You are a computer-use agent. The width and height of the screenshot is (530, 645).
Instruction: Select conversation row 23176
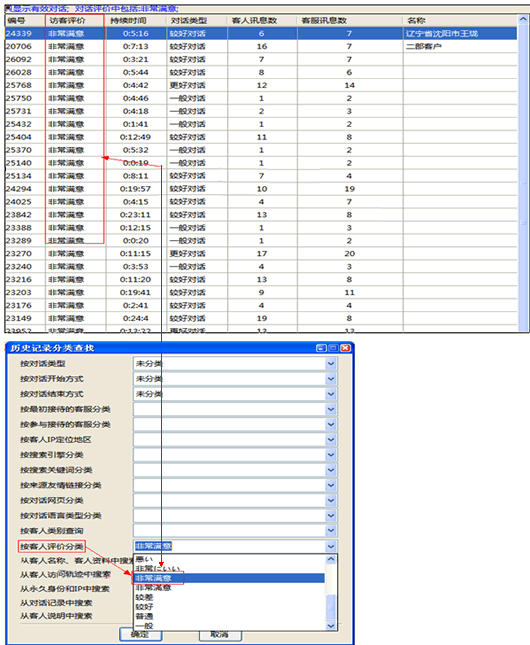tap(261, 306)
